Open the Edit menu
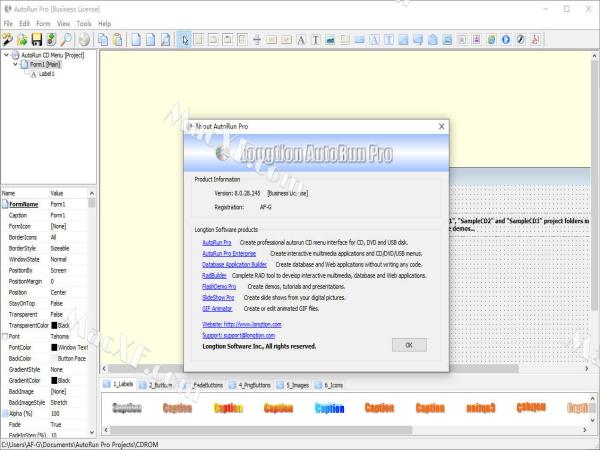 24,24
